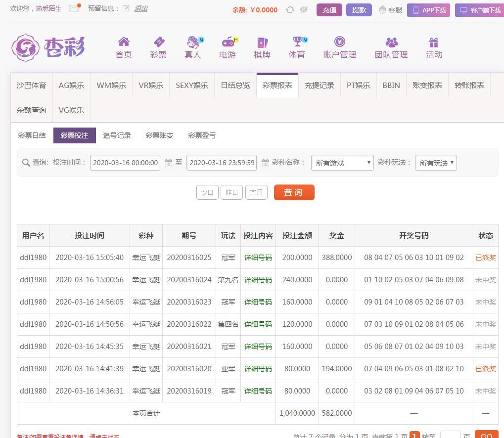The height and width of the screenshot is (438, 504).
Task: Click the end time date input field
Action: pyautogui.click(x=222, y=163)
